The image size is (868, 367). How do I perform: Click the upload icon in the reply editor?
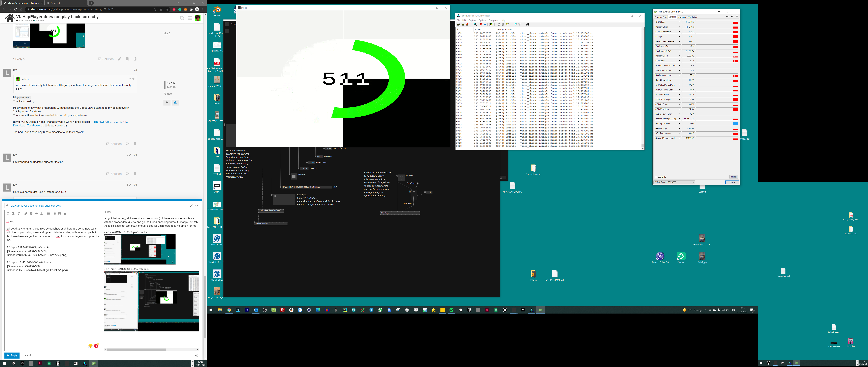coord(42,213)
